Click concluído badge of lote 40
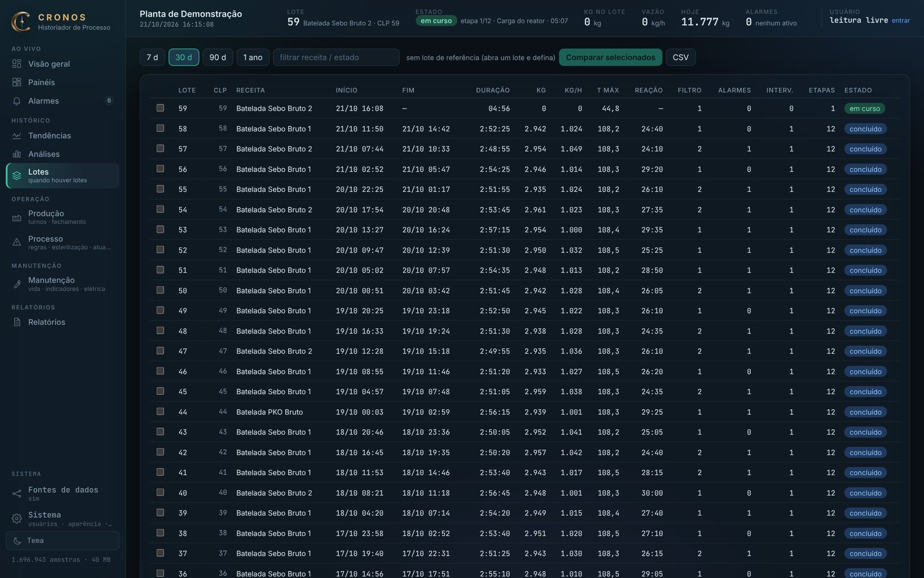 coord(865,493)
